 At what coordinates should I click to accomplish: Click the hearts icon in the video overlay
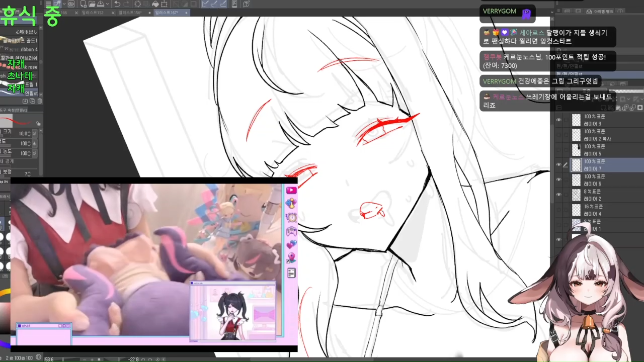pyautogui.click(x=291, y=245)
